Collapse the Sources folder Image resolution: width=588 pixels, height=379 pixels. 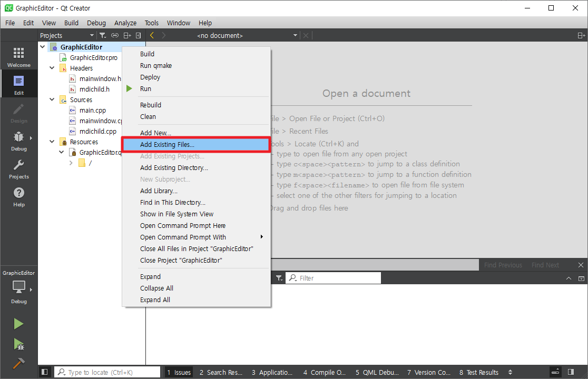click(x=52, y=99)
